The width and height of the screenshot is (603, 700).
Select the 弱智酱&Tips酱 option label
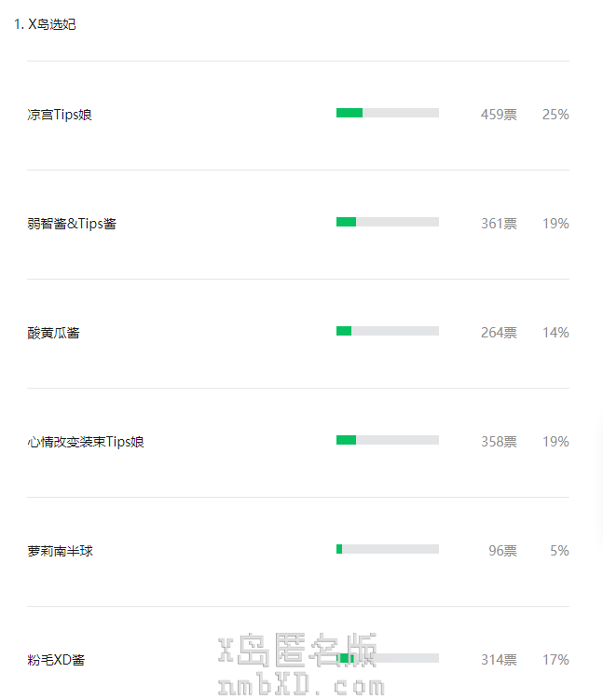tap(72, 224)
